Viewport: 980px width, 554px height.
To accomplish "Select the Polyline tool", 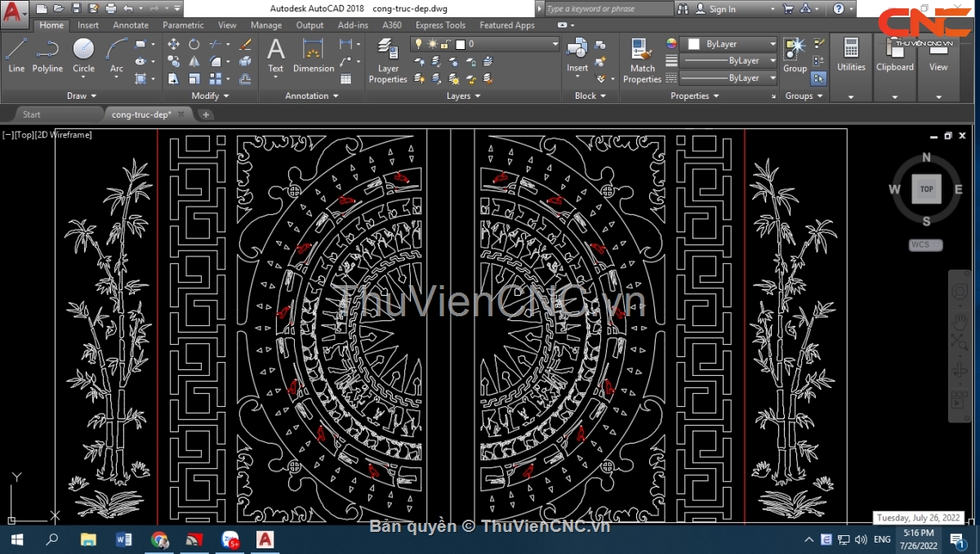I will 47,55.
